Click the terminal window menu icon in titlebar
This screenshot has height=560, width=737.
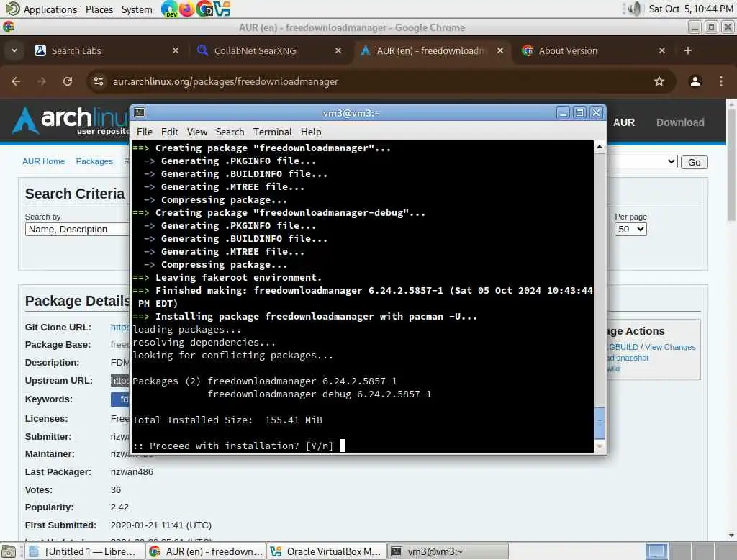coord(139,112)
